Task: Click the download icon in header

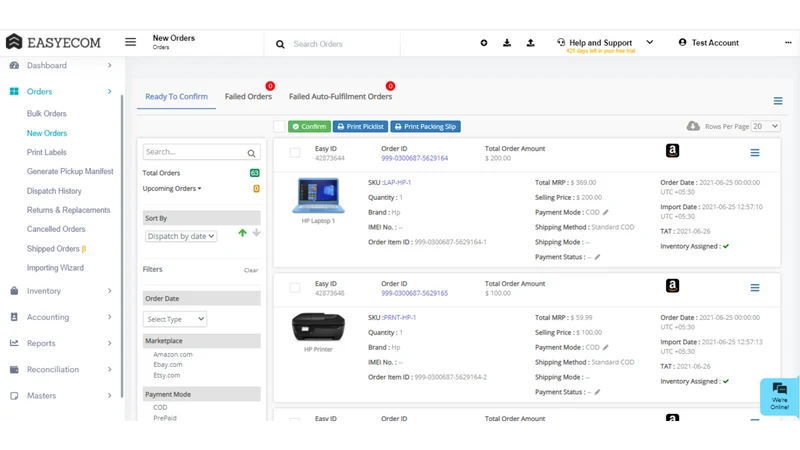Action: (x=507, y=43)
